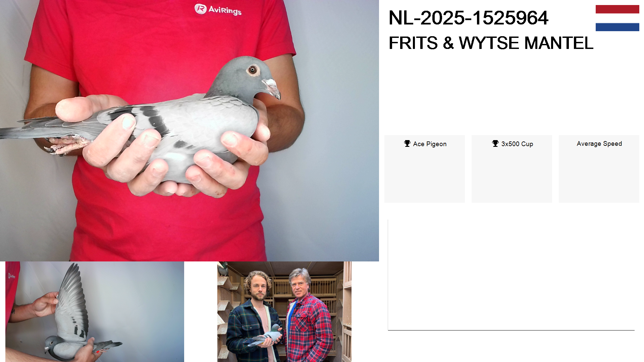Click the blue stripe of the flag
644x362 pixels.
[x=617, y=27]
